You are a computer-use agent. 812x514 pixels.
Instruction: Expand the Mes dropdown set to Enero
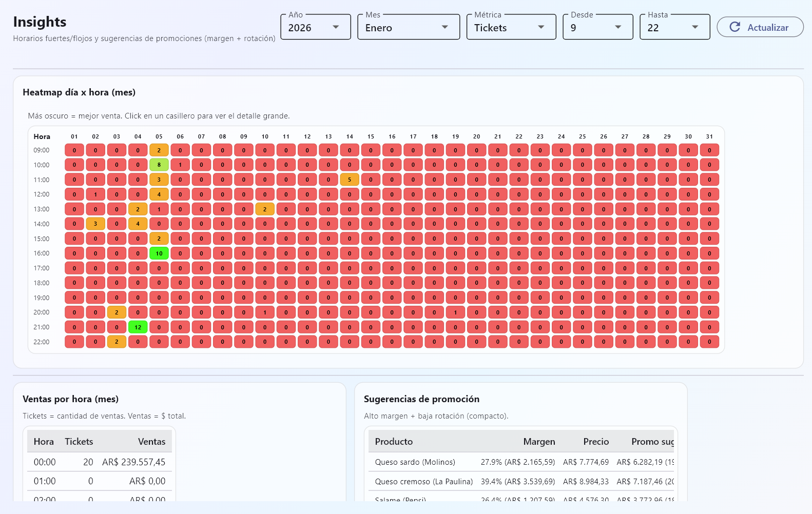[408, 27]
